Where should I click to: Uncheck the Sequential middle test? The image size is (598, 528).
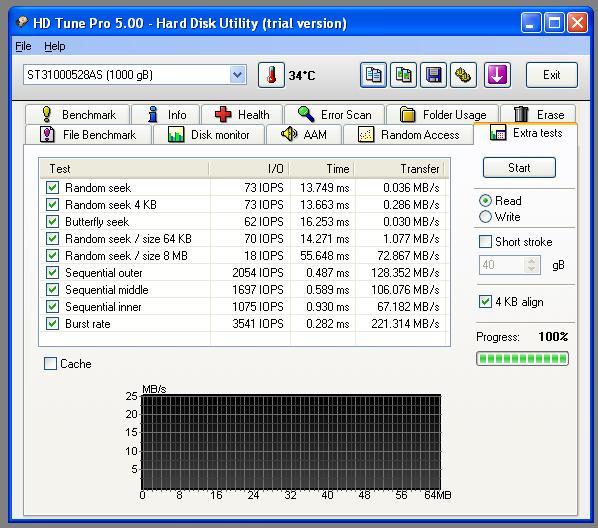[52, 290]
